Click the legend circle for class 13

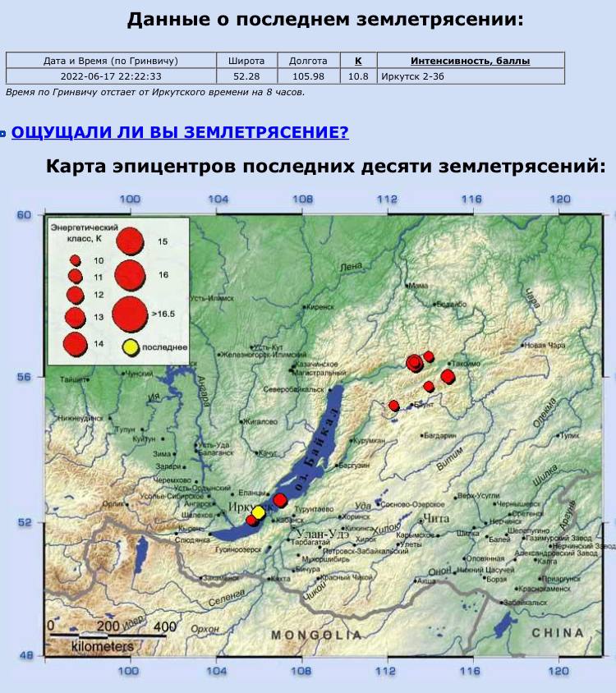tap(76, 317)
